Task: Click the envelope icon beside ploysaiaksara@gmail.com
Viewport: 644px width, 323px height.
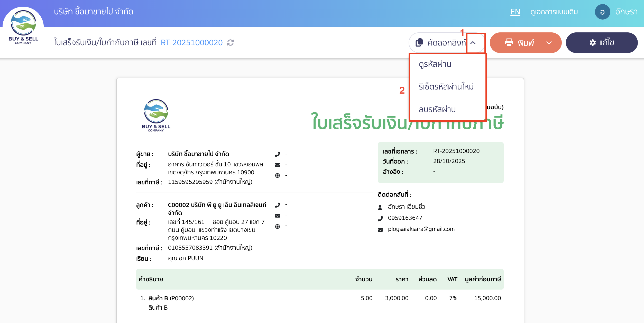Action: click(x=380, y=229)
